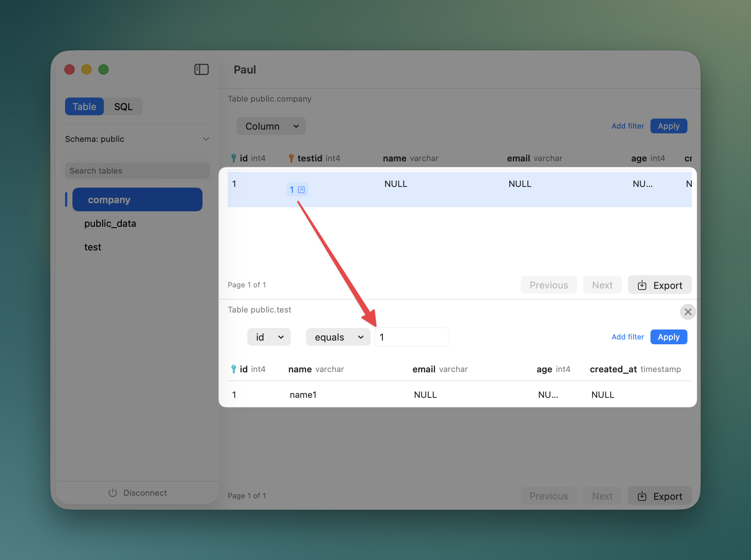Select the public_data table in sidebar

pos(110,223)
